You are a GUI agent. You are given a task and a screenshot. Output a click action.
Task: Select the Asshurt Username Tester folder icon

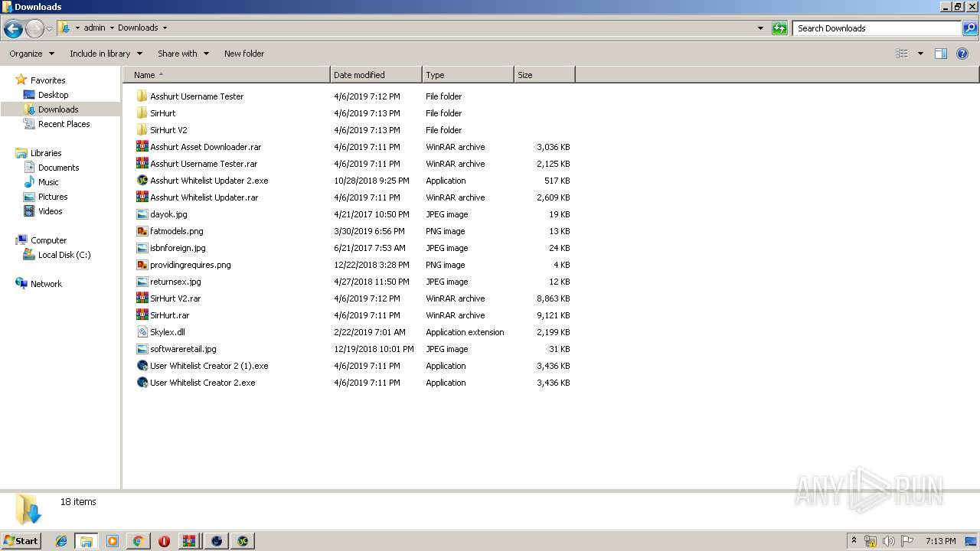(142, 96)
